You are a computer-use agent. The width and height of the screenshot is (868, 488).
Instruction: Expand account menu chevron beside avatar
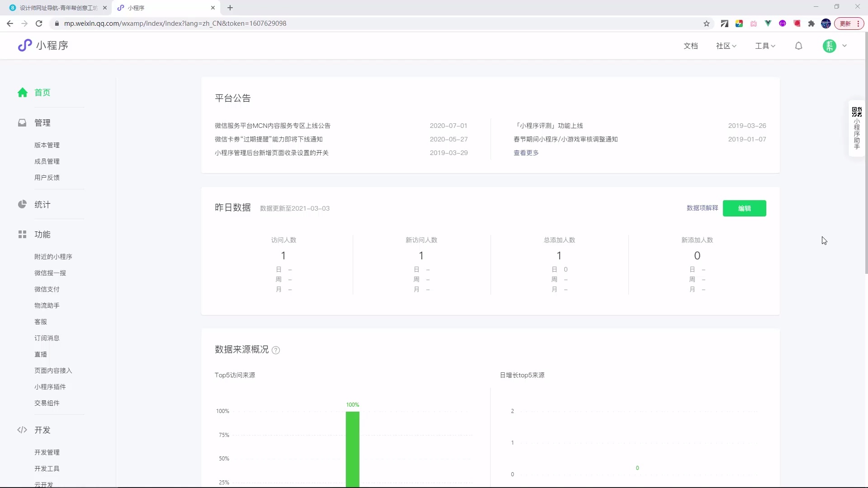coord(844,46)
